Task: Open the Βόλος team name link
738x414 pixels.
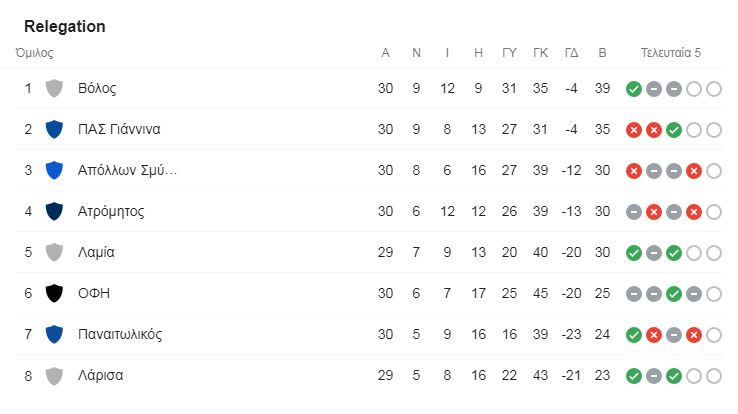Action: coord(97,88)
